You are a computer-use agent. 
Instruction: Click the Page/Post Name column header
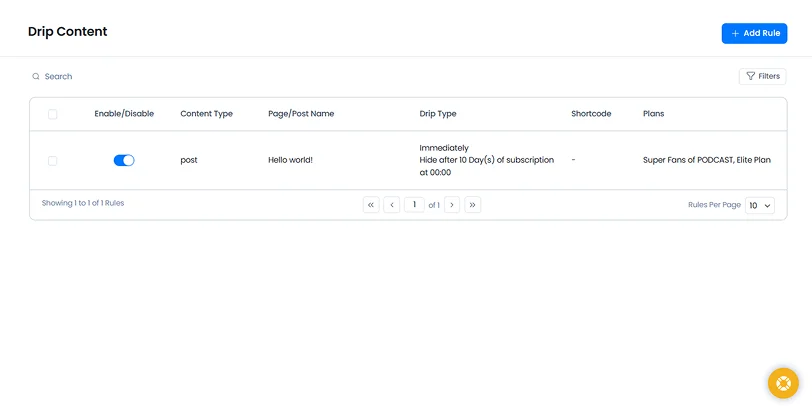pyautogui.click(x=301, y=114)
